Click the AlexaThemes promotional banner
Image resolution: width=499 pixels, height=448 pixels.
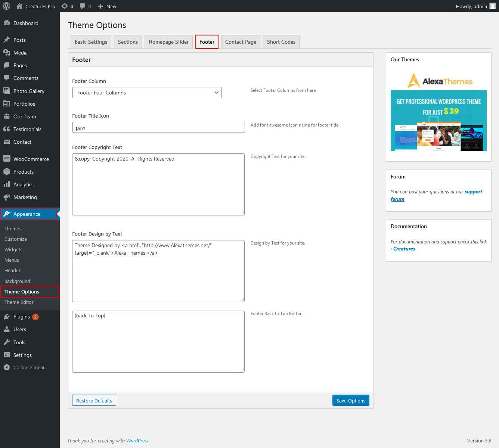click(x=438, y=111)
